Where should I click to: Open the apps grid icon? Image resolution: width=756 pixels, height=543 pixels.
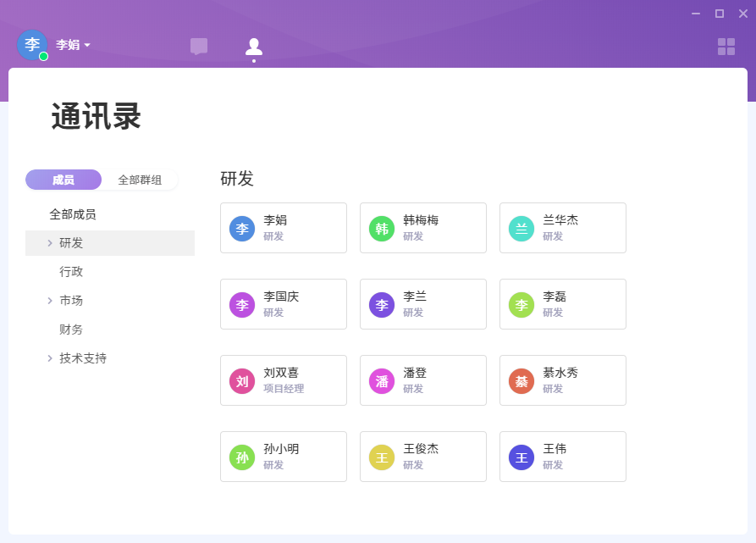726,47
